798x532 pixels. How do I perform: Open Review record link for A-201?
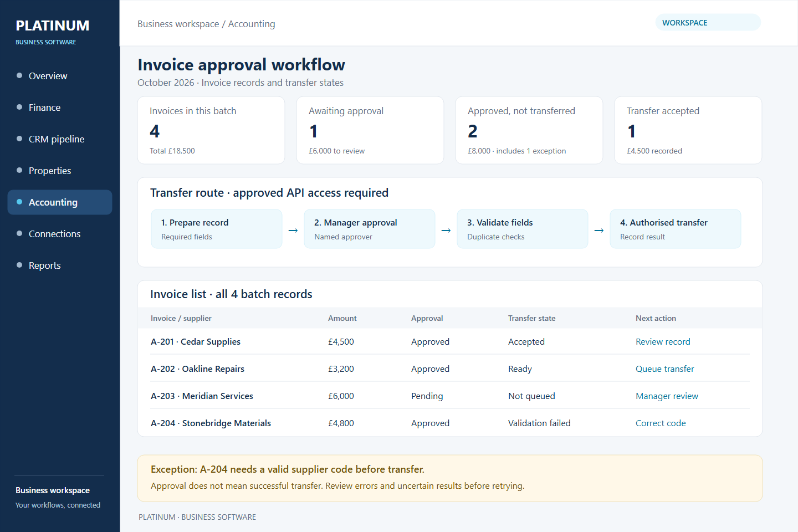[663, 342]
